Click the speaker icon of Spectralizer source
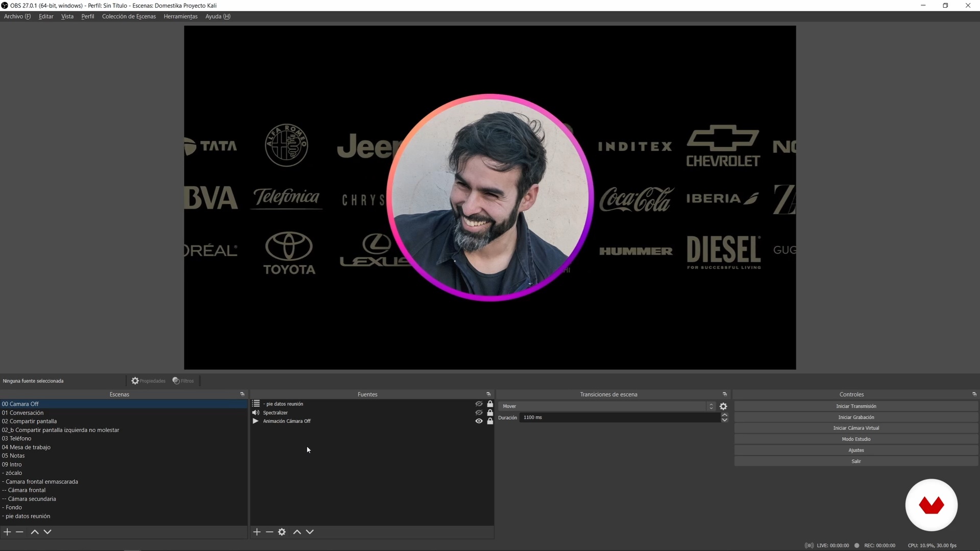This screenshot has height=551, width=980. click(256, 412)
